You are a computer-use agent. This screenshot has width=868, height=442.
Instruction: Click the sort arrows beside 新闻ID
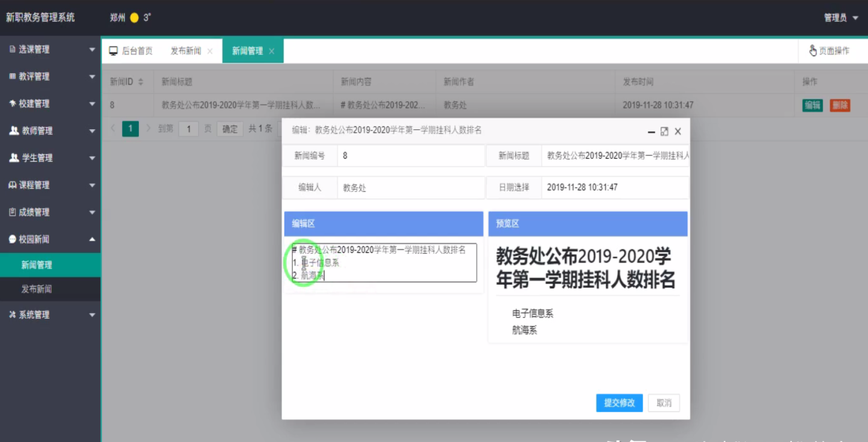(x=141, y=82)
